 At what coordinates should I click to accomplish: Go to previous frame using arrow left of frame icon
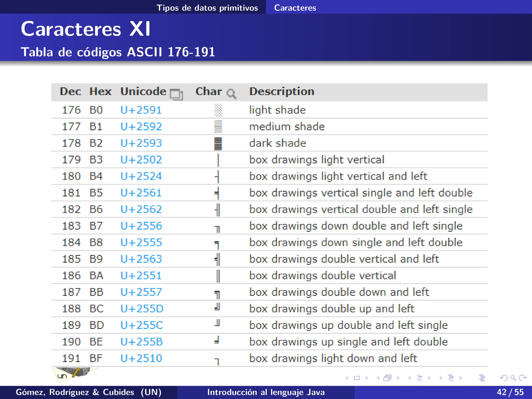378,378
